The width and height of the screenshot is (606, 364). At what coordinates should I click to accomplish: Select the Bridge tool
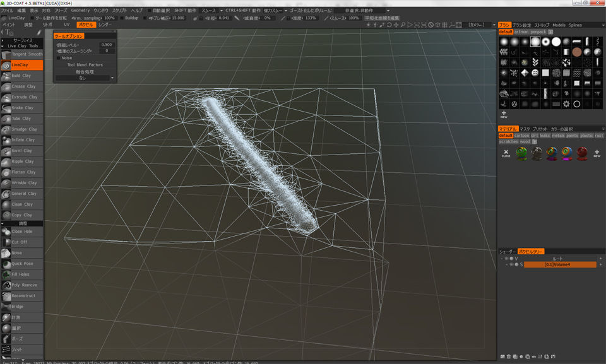[22, 307]
